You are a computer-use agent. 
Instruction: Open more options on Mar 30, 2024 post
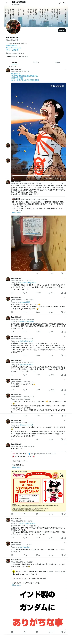(65, 444)
